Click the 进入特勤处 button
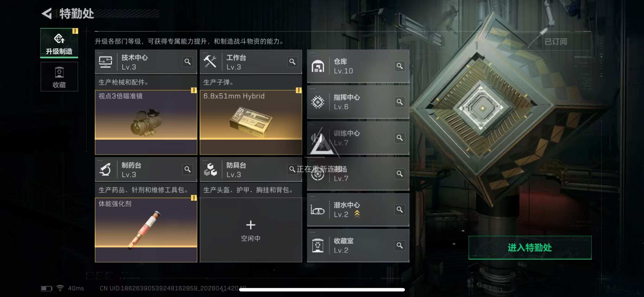 (x=530, y=248)
